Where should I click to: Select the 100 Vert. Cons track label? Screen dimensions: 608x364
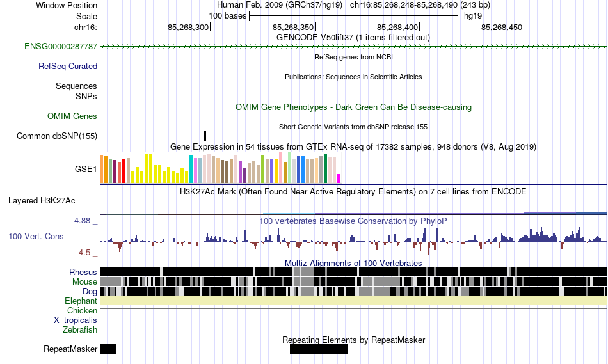click(x=36, y=236)
